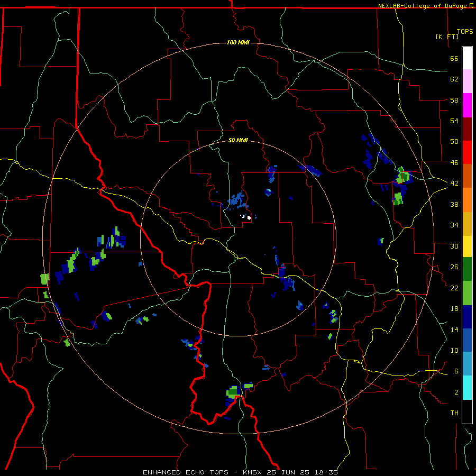Select the cyan legend swatch near 2
This screenshot has width=476, height=476.
(467, 388)
